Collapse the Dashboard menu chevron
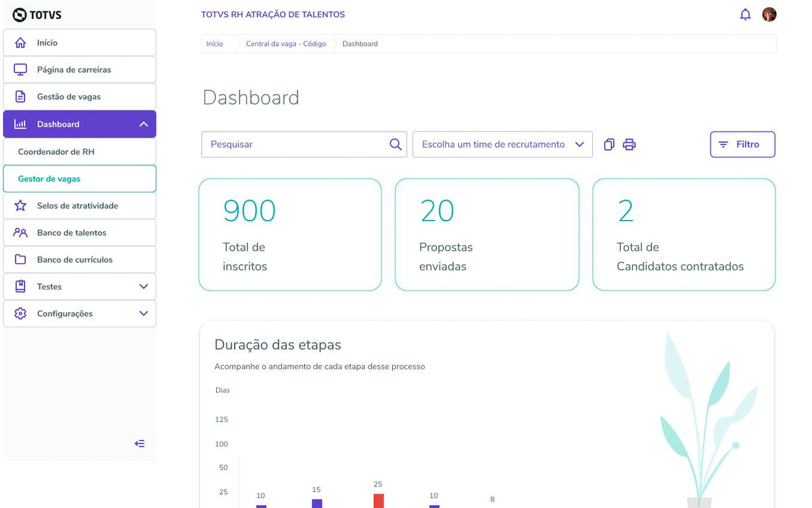Screen dimensions: 812x508 [x=143, y=124]
